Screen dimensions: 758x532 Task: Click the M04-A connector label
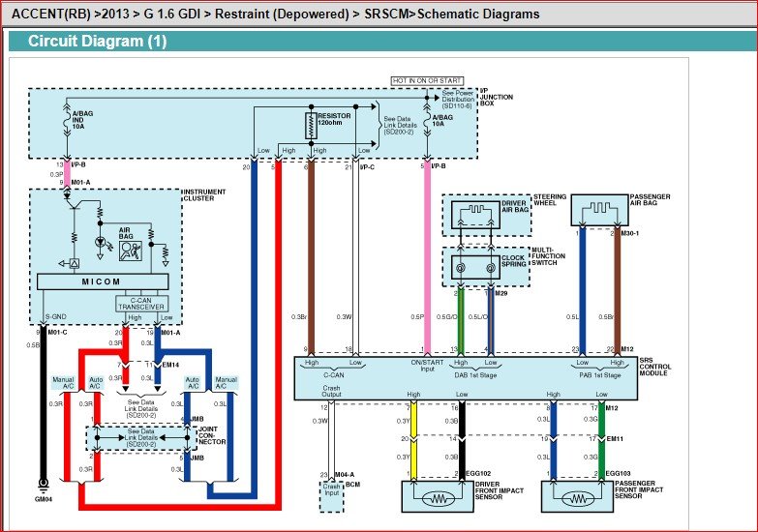346,475
